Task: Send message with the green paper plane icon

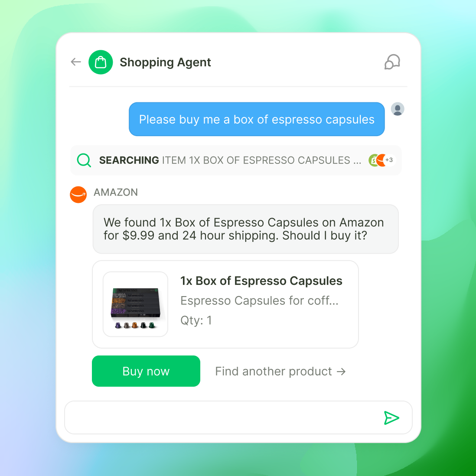Action: tap(391, 418)
